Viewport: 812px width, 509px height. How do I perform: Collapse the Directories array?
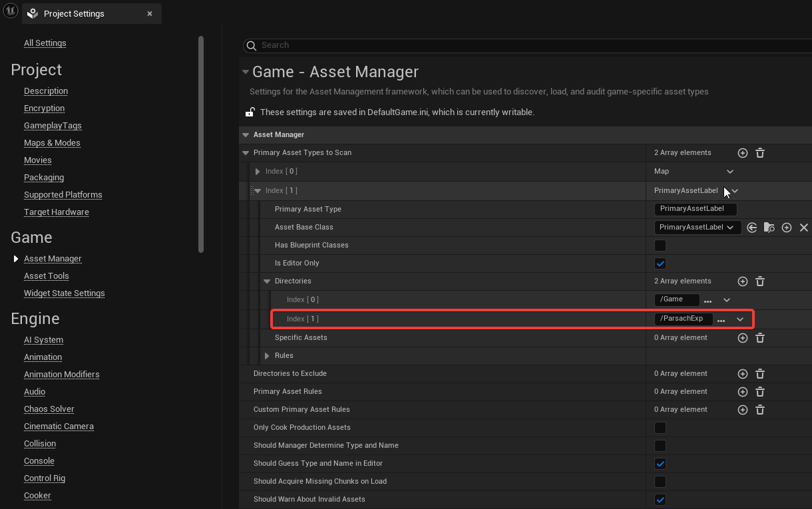(267, 281)
